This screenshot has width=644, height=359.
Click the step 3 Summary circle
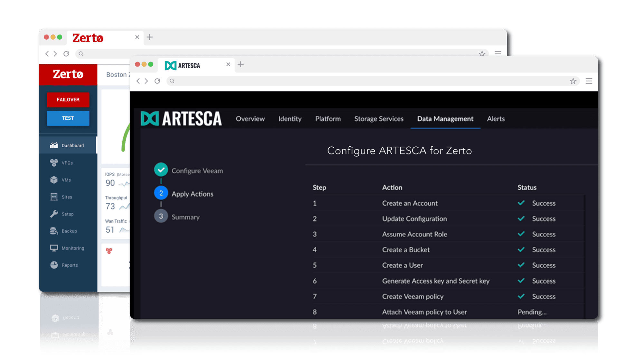click(x=161, y=216)
